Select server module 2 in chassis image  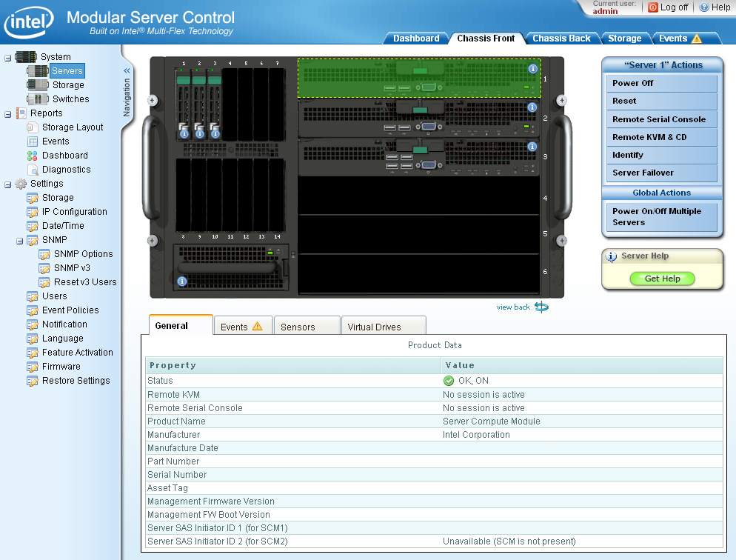(419, 117)
